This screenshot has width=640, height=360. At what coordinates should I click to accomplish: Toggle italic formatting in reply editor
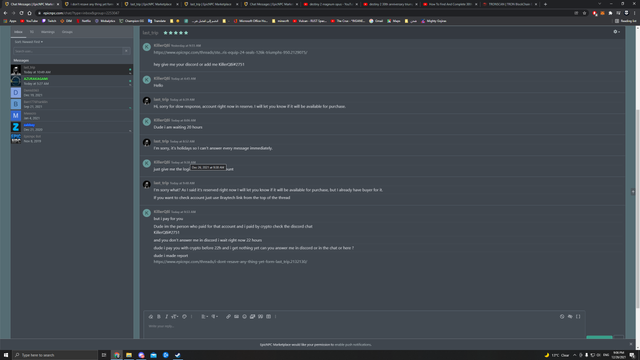[x=166, y=316]
